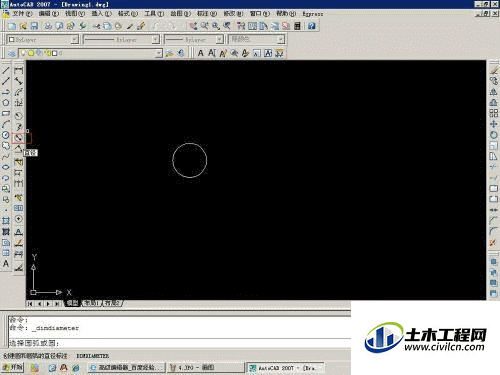Screen dimensions: 500x375
Task: Select the Multiline Text tool in Draw toolbar
Action: (x=6, y=264)
